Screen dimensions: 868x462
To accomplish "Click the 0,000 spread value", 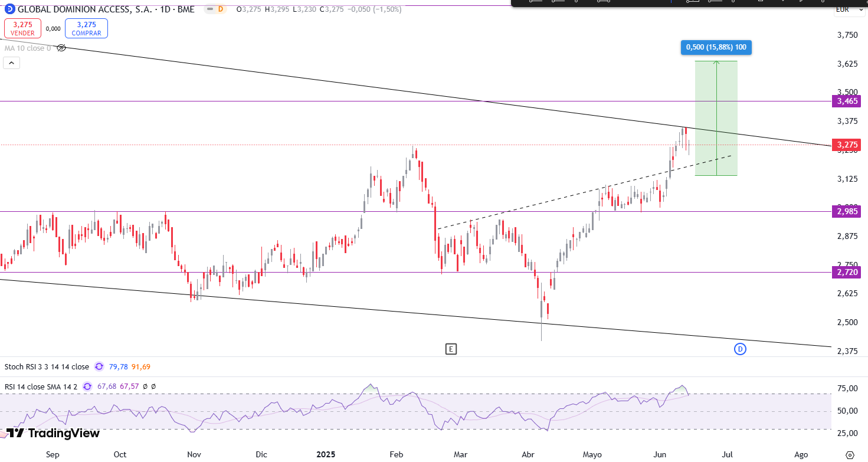I will [53, 28].
